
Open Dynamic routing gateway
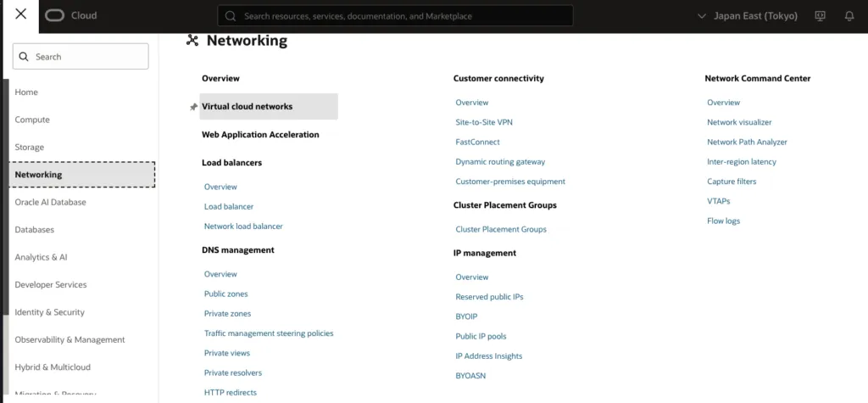[500, 162]
